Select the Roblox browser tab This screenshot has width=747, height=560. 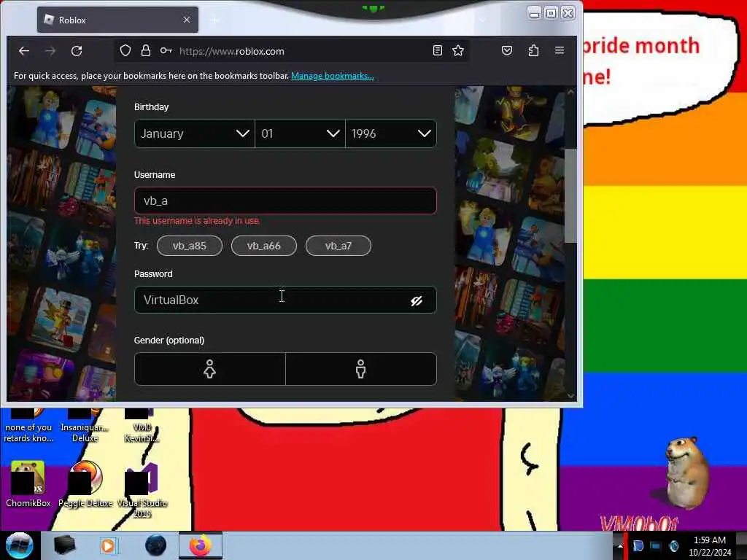pyautogui.click(x=117, y=20)
